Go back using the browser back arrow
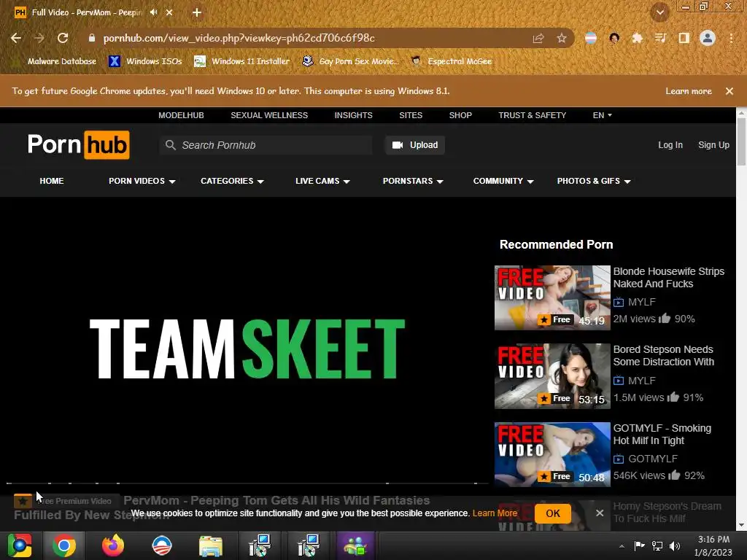Screen dimensions: 747x560 pyautogui.click(x=16, y=38)
